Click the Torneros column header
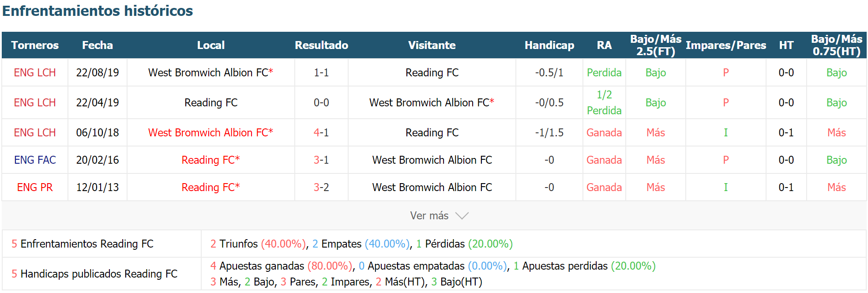Image resolution: width=868 pixels, height=293 pixels. [35, 45]
